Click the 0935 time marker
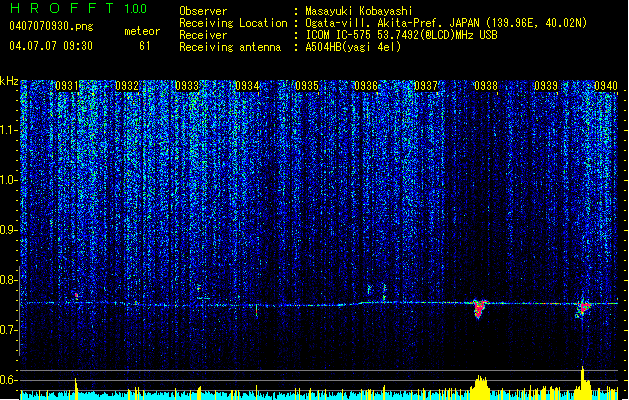This screenshot has height=400, width=629. [307, 86]
